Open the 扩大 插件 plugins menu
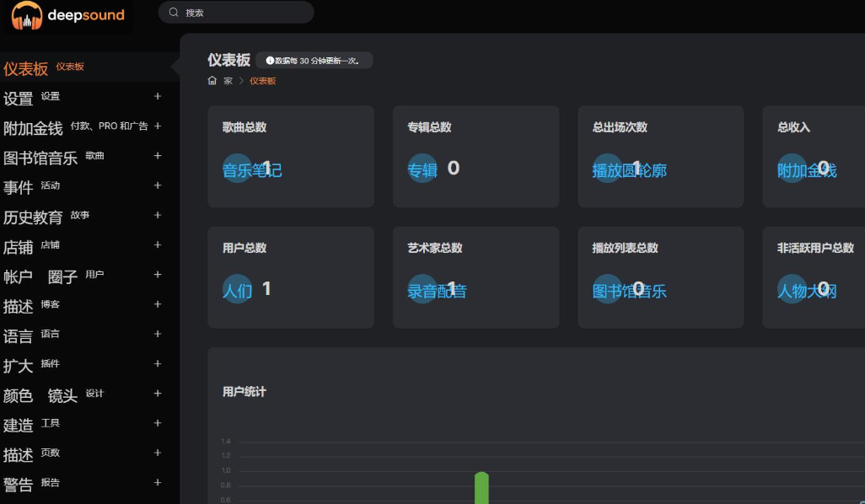The height and width of the screenshot is (504, 865). (x=89, y=365)
